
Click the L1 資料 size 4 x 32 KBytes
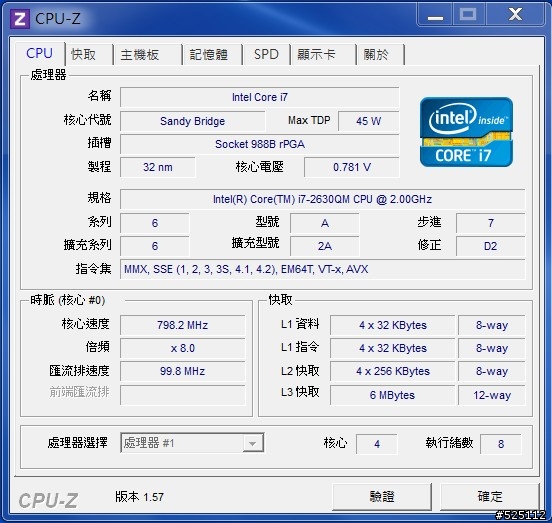coord(393,325)
